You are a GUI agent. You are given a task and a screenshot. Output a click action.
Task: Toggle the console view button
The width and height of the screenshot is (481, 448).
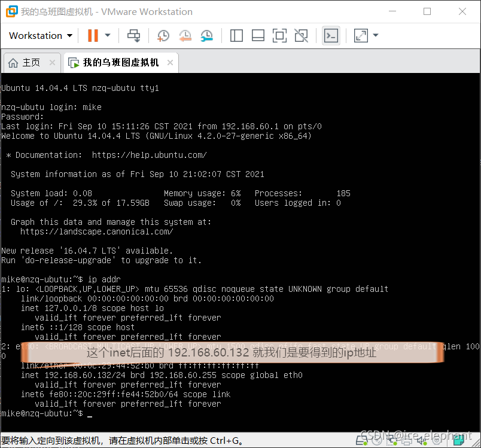tap(331, 35)
